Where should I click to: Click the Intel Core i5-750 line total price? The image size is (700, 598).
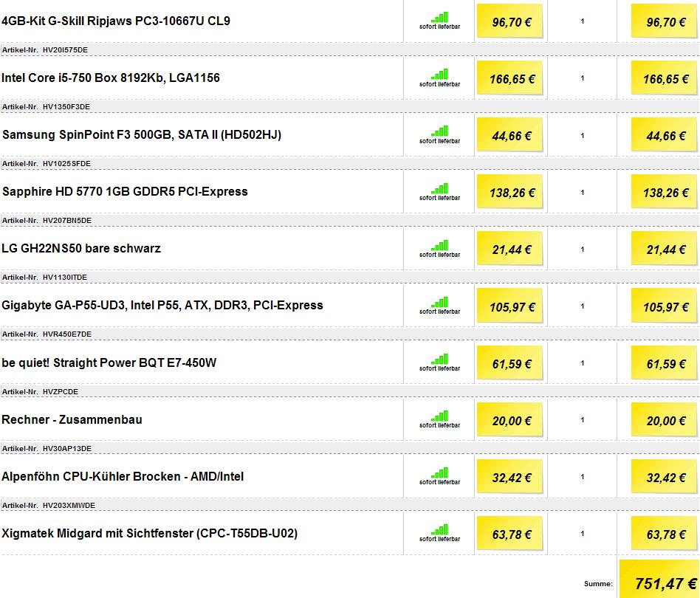tap(664, 78)
